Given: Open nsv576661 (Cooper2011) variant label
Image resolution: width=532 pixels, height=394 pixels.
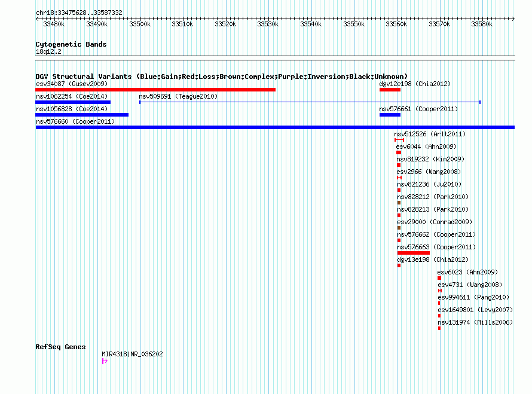Looking at the screenshot, I should [418, 109].
